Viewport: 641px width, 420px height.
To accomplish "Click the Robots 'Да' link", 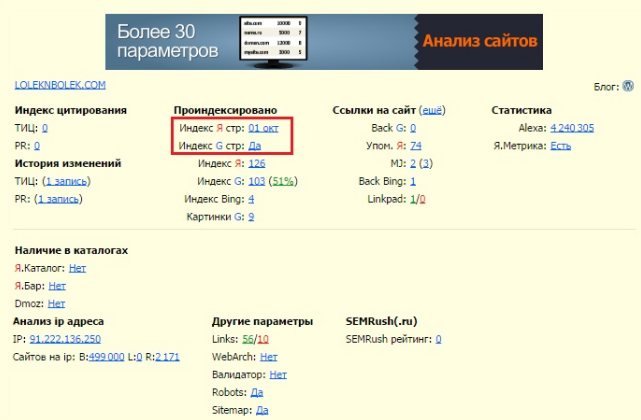I will pos(257,393).
